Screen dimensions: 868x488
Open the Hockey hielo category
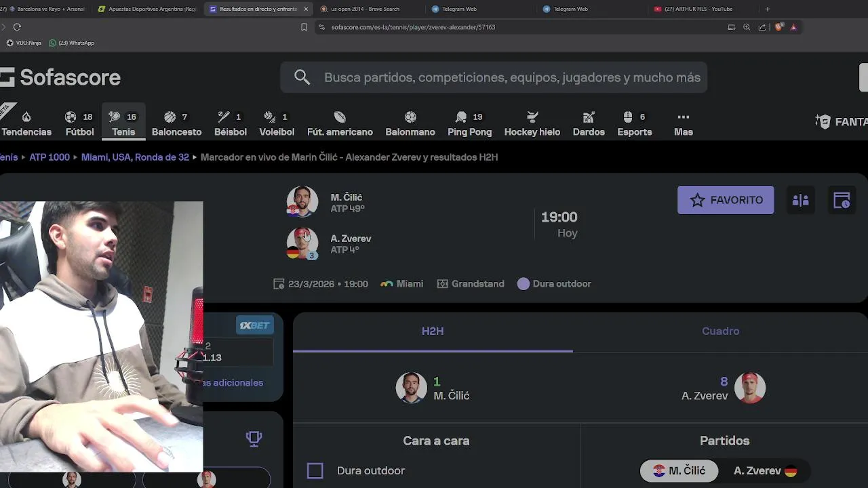(532, 124)
